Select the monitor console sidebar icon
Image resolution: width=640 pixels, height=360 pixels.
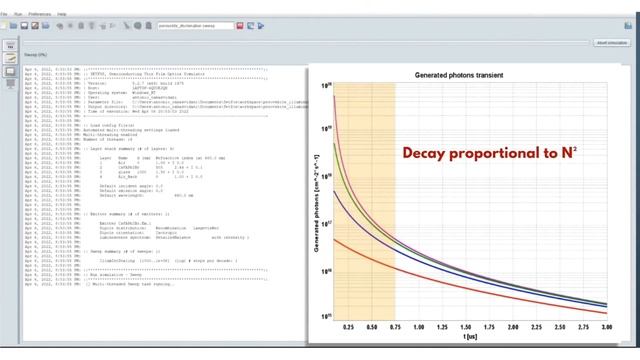pos(11,71)
